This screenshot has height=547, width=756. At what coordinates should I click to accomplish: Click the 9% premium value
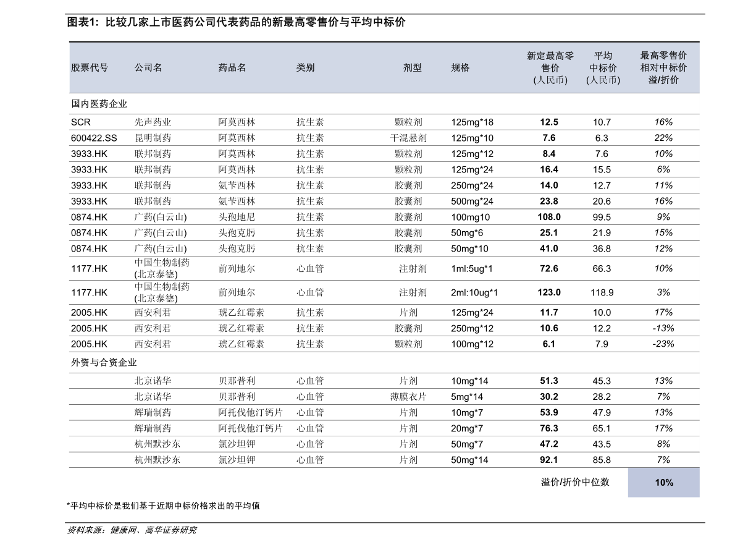coord(663,217)
